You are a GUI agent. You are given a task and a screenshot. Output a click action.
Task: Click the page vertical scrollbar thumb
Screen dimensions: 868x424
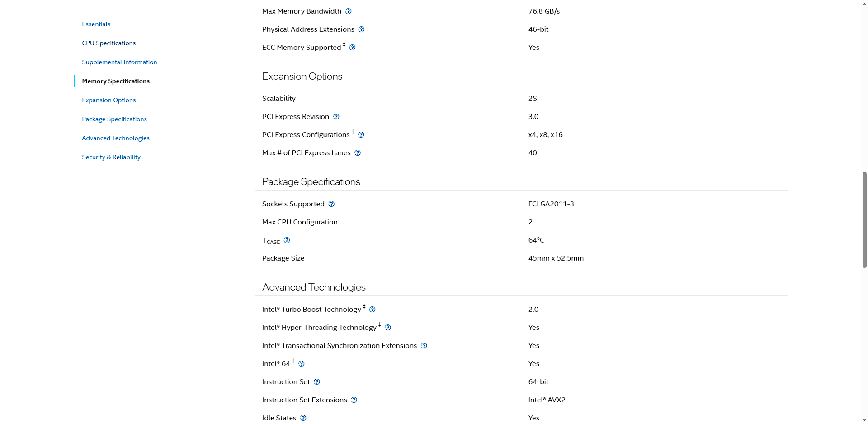click(864, 219)
